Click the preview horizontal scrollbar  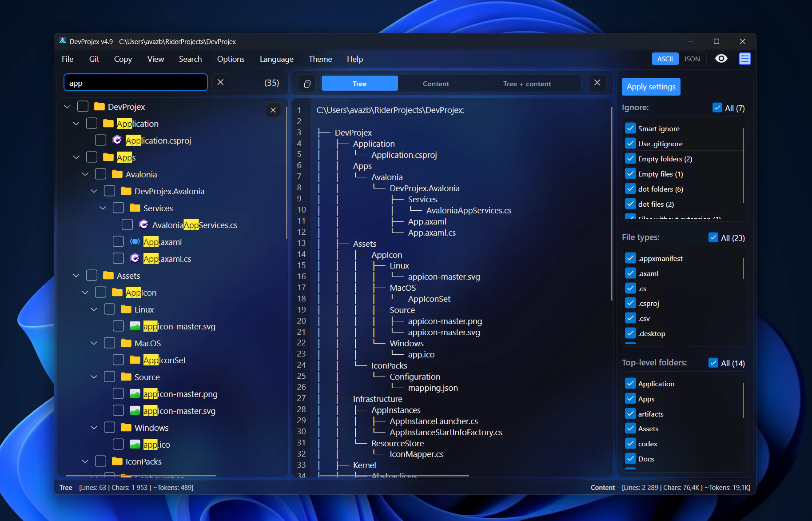(x=394, y=476)
